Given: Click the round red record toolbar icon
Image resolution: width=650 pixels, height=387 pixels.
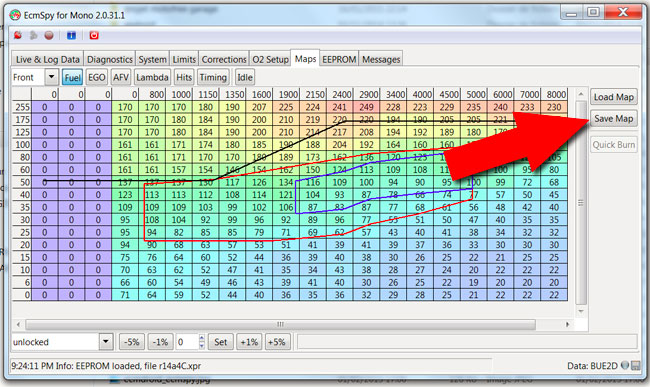Looking at the screenshot, I should [x=49, y=36].
